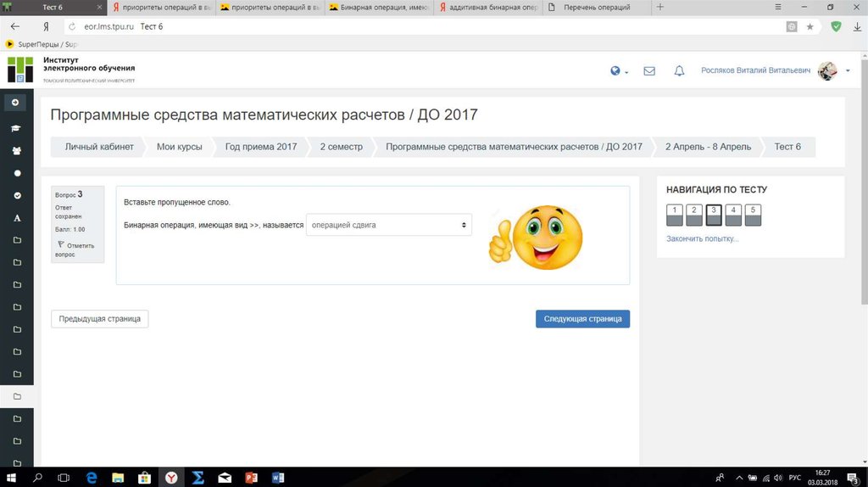868x487 pixels.
Task: Open course breadcrumb Программные средства математических расчетов
Action: 514,147
